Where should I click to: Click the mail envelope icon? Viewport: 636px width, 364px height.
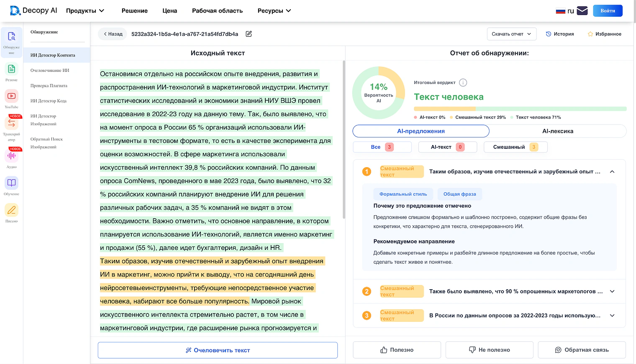(x=582, y=10)
